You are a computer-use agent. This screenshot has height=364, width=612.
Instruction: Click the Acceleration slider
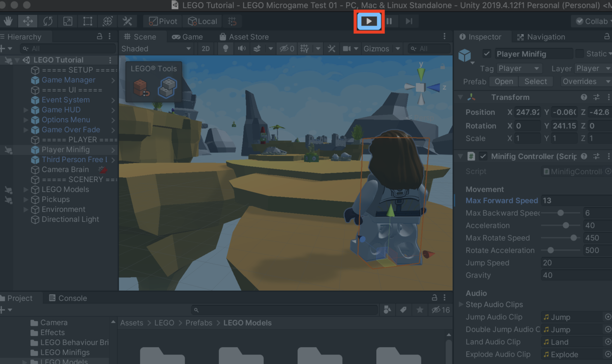(560, 225)
